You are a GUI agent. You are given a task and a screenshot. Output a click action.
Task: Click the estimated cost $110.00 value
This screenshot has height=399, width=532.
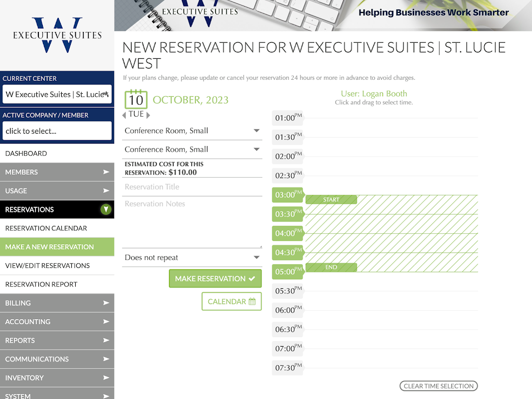[182, 172]
